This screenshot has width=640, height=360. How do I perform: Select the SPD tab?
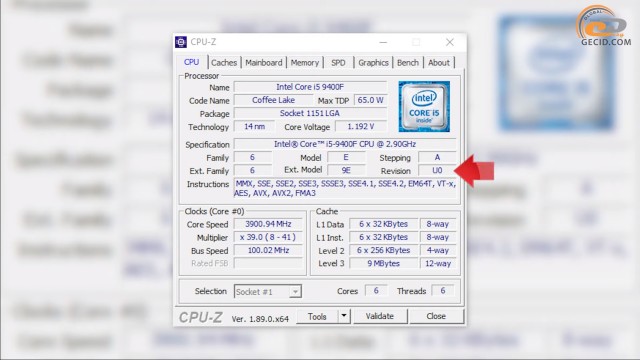[x=338, y=63]
